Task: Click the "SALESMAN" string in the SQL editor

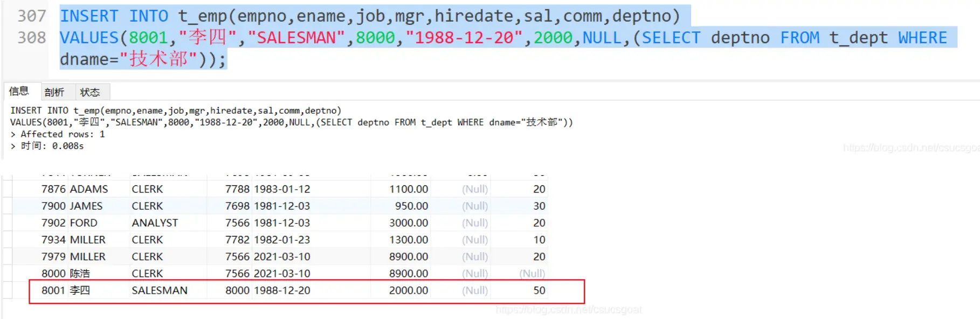Action: [x=296, y=38]
